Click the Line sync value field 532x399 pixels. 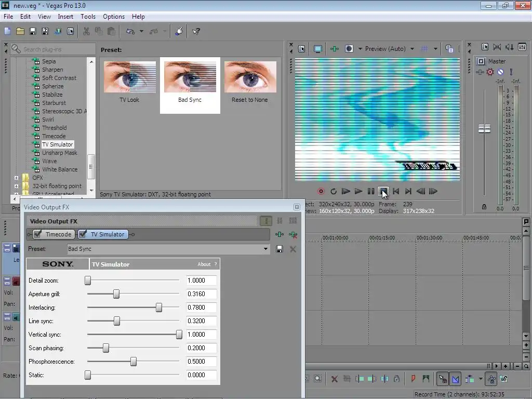point(201,321)
